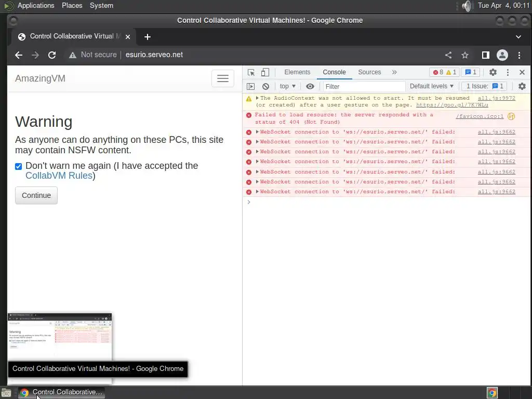This screenshot has width=532, height=399.
Task: Open the Sources tab in DevTools
Action: [x=369, y=72]
